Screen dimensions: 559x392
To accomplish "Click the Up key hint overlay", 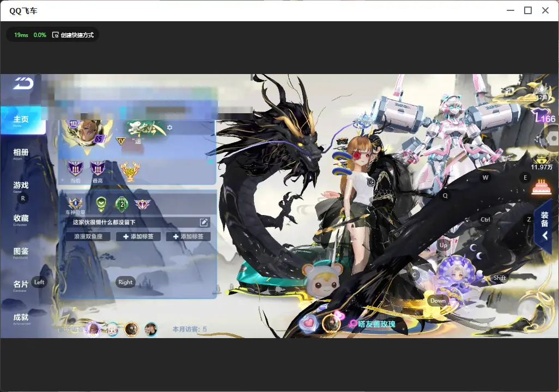I will [443, 245].
